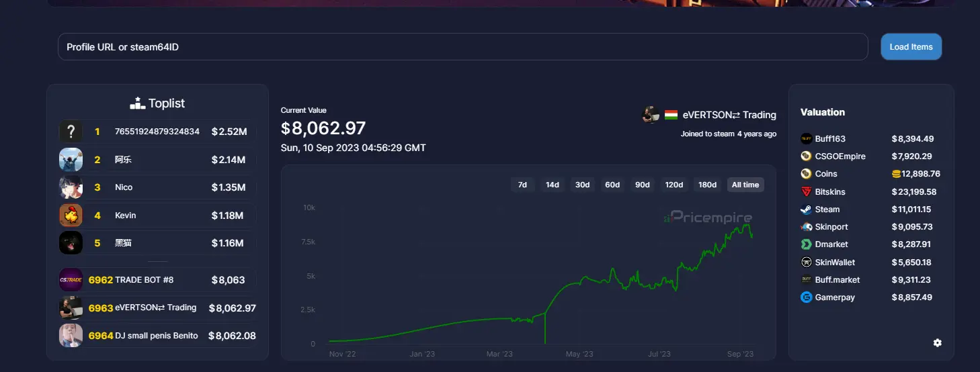Click Dmarket value $8,287.91
The width and height of the screenshot is (980, 372).
pos(911,244)
